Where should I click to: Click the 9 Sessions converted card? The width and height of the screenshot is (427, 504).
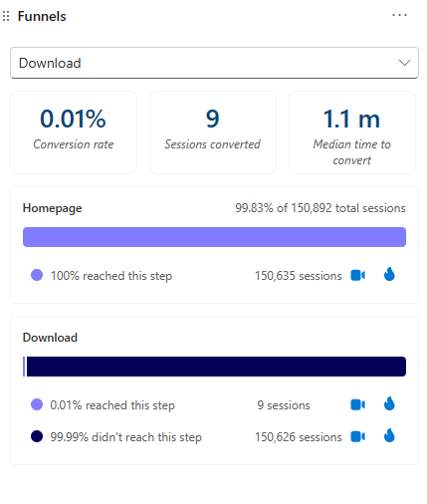[213, 132]
